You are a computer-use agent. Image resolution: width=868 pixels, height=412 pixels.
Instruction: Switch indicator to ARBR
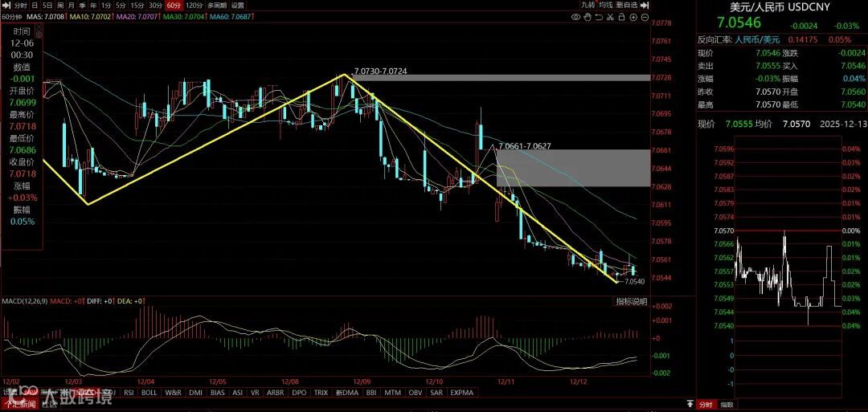[275, 393]
